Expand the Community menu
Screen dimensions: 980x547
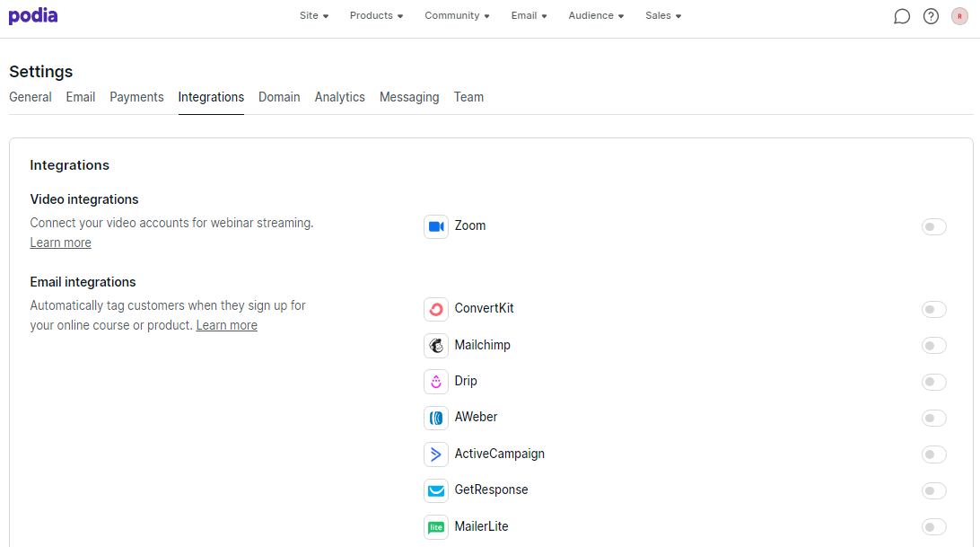click(456, 15)
